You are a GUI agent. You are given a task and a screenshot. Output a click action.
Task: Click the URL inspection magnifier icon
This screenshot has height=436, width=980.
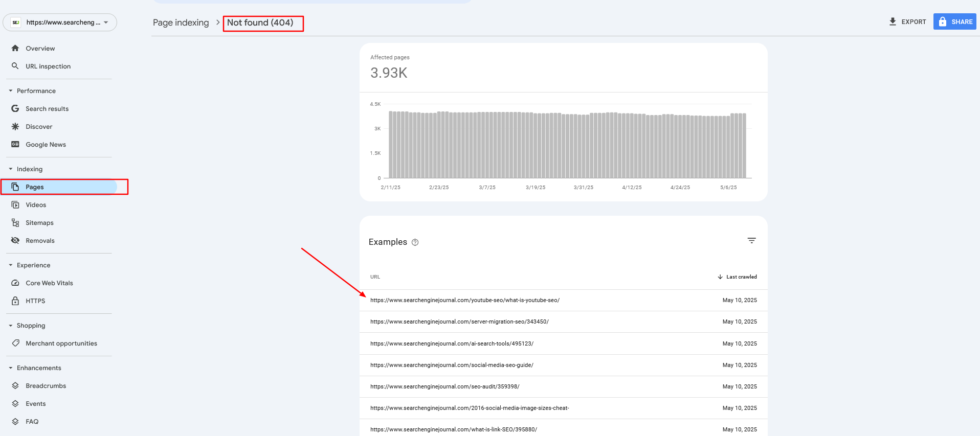(15, 66)
